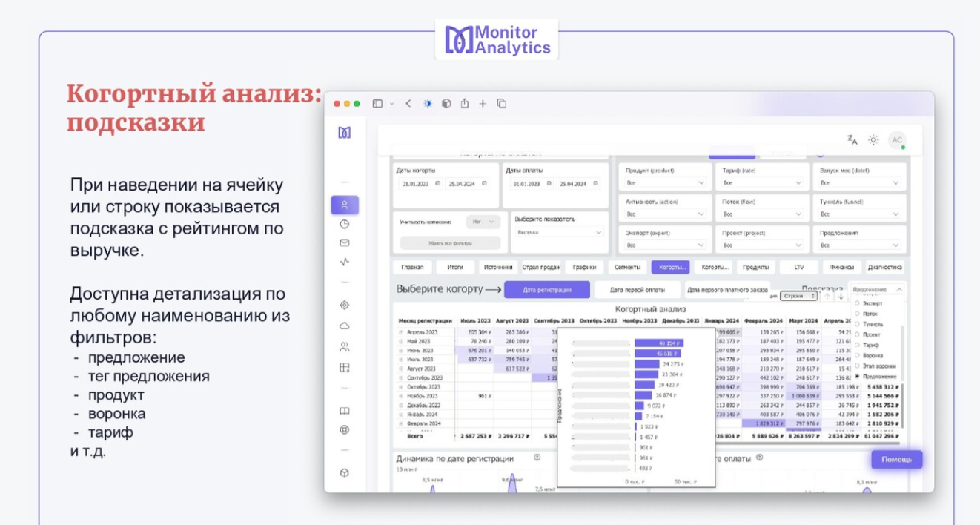Viewport: 980px width, 525px height.
Task: Click the Помощь help button
Action: (x=896, y=460)
